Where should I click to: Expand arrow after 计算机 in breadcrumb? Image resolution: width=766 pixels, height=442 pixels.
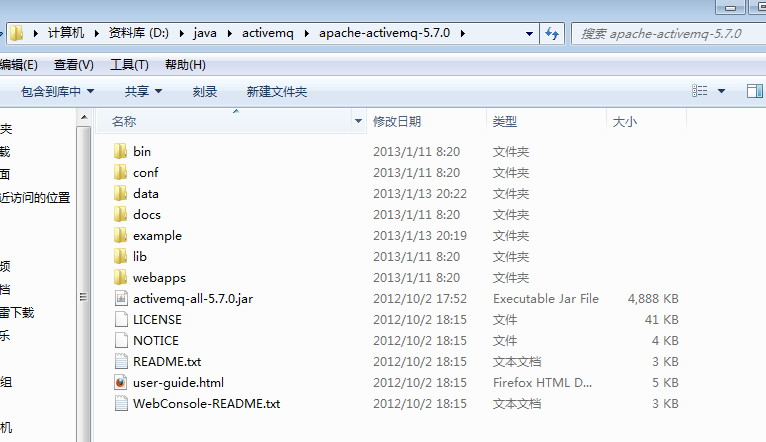[97, 33]
